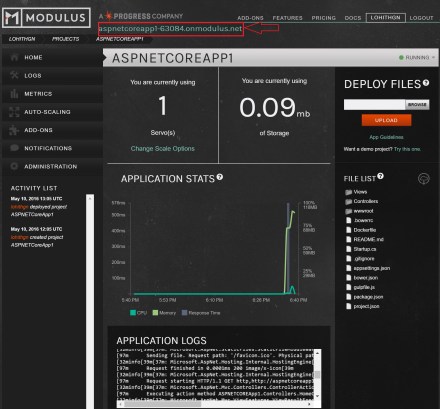The height and width of the screenshot is (409, 440).
Task: Open Auto-Scaling settings
Action: (53, 112)
